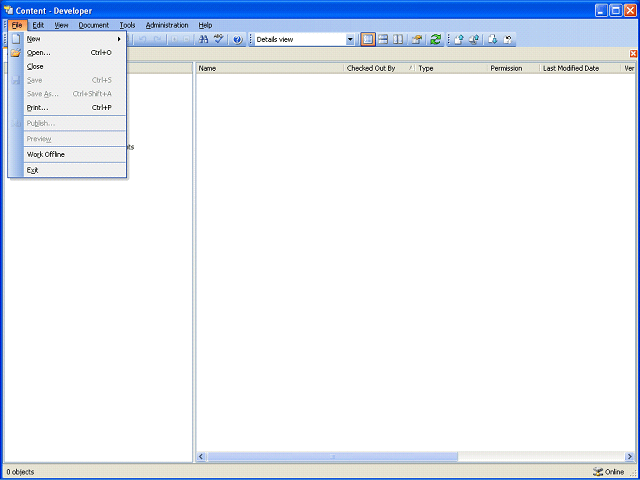Click the Open folder icon in menu
Image resolution: width=640 pixels, height=480 pixels.
16,53
